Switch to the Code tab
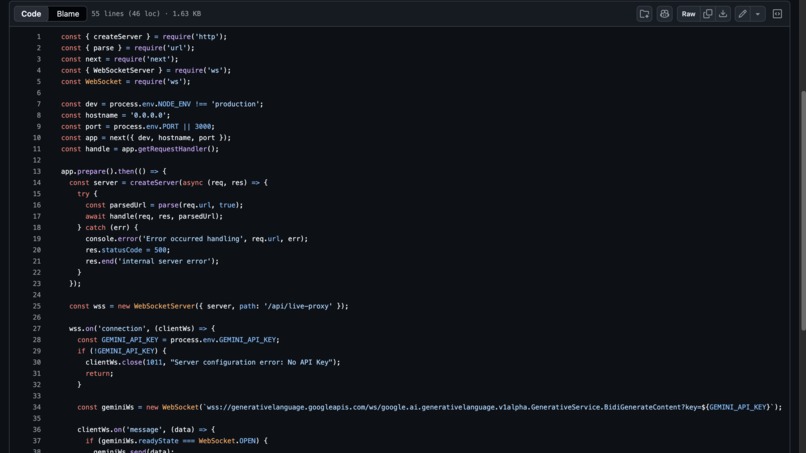 31,14
